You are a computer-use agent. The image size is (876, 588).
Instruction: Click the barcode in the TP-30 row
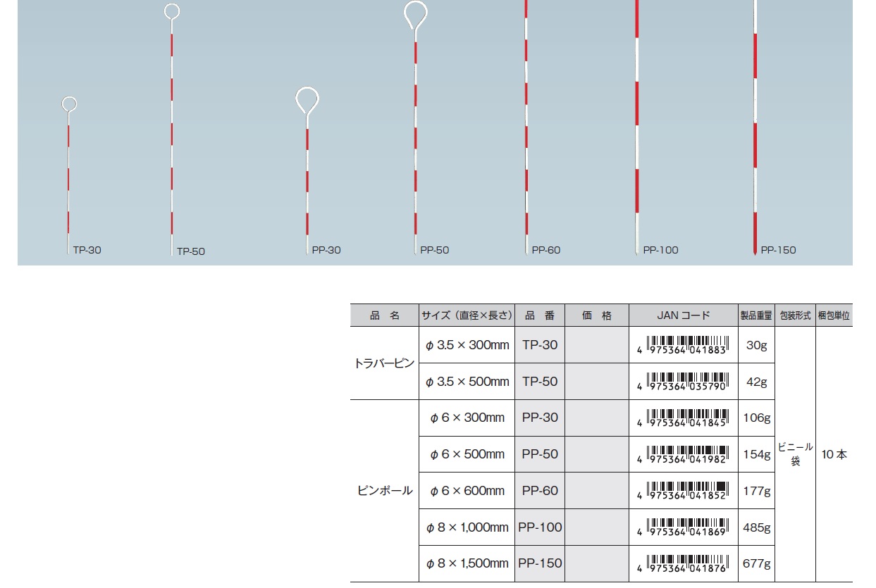tap(683, 345)
